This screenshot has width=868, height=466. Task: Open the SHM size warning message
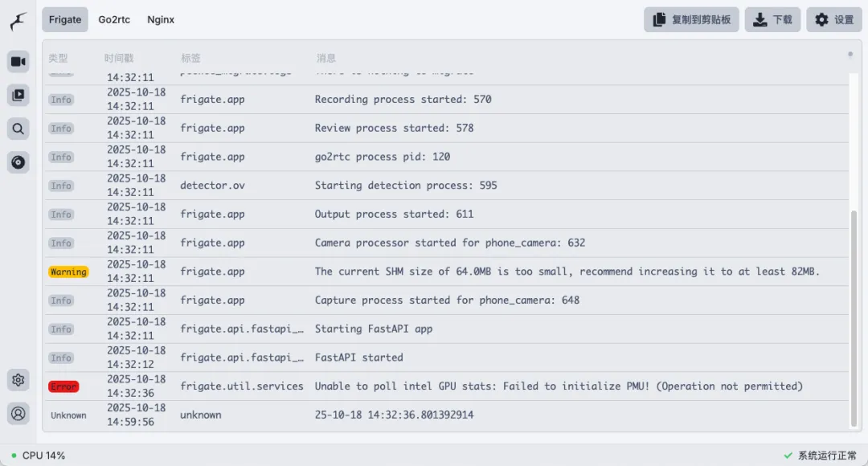[x=567, y=272]
